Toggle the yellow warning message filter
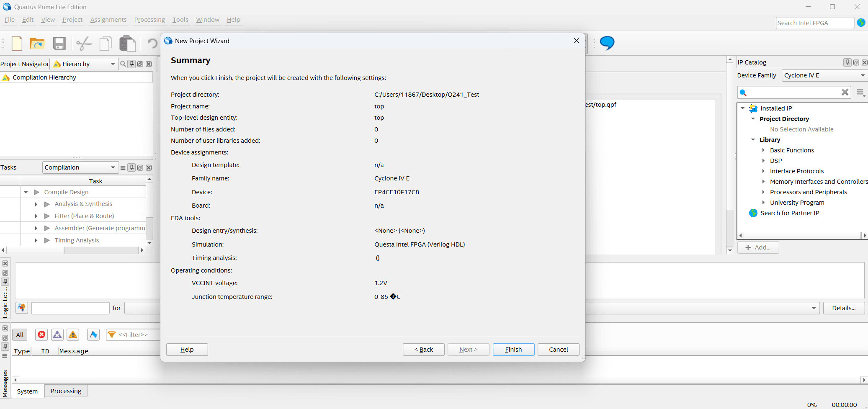This screenshot has height=409, width=868. click(73, 334)
